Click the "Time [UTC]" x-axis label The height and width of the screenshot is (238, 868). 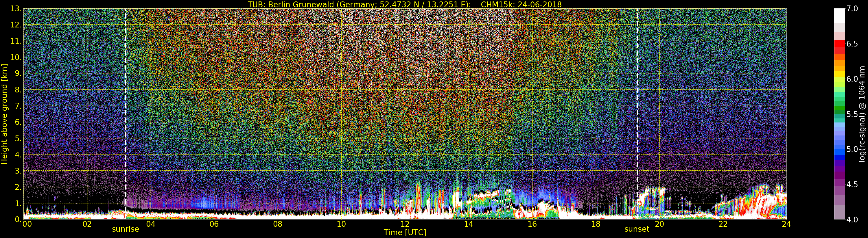405,233
